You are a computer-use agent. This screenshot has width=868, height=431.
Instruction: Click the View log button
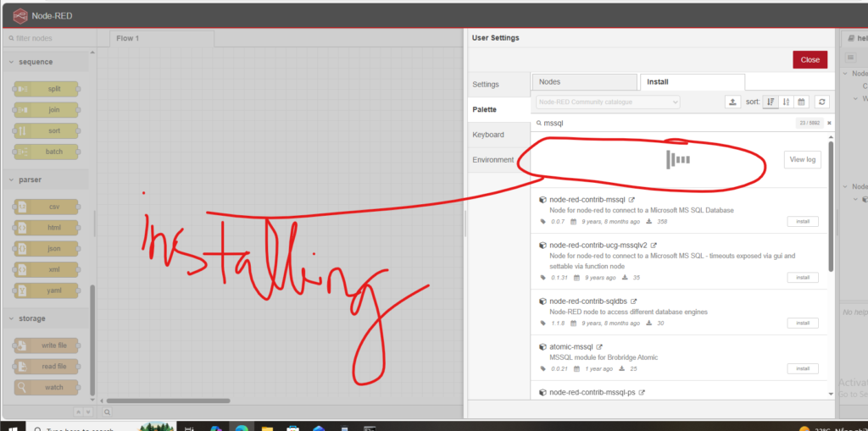802,159
